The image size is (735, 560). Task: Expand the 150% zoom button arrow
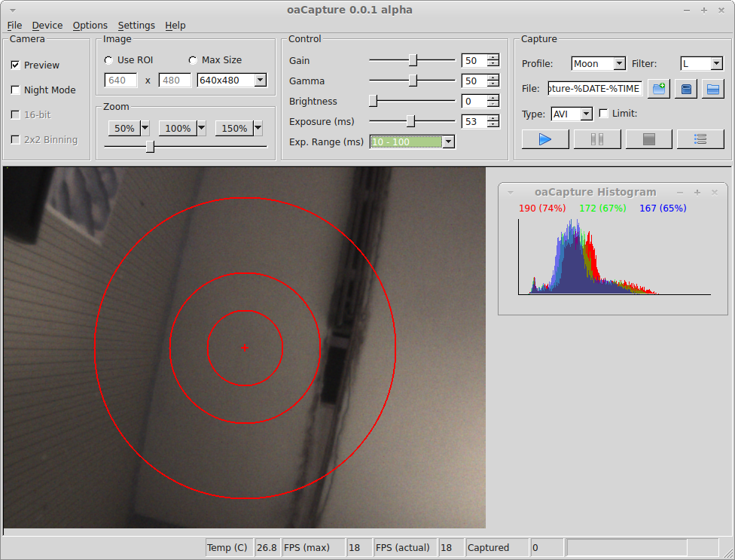(258, 128)
